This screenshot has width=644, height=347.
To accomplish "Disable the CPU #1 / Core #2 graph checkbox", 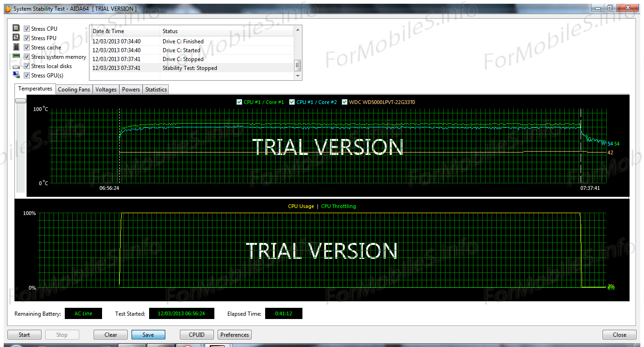I will pos(292,102).
